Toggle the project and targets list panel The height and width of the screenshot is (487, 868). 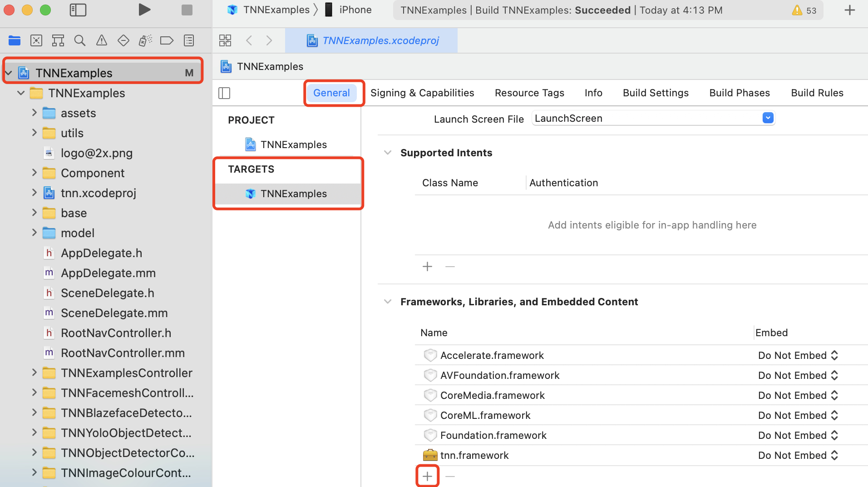[224, 93]
